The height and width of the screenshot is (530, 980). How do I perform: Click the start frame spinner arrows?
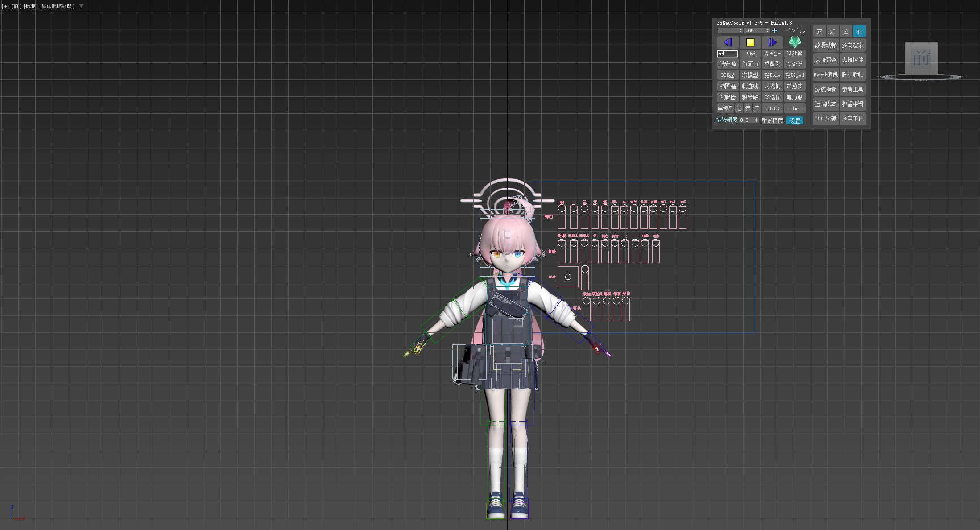pyautogui.click(x=740, y=31)
